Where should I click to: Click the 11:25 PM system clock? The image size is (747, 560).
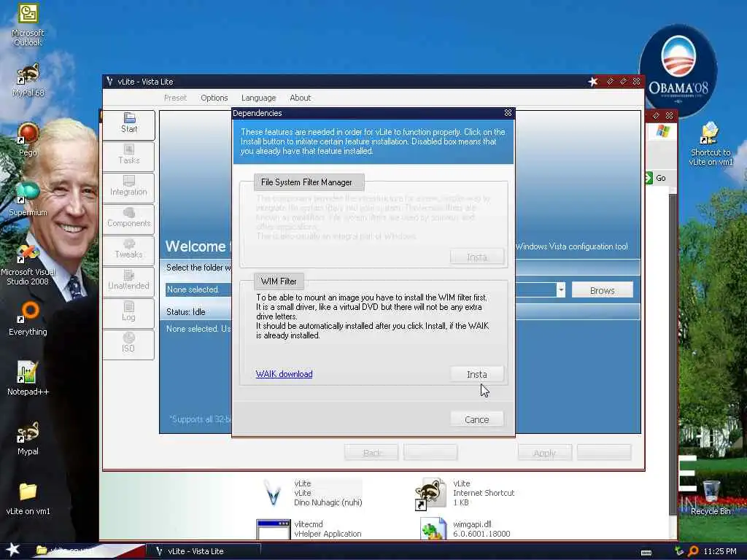[x=720, y=551]
